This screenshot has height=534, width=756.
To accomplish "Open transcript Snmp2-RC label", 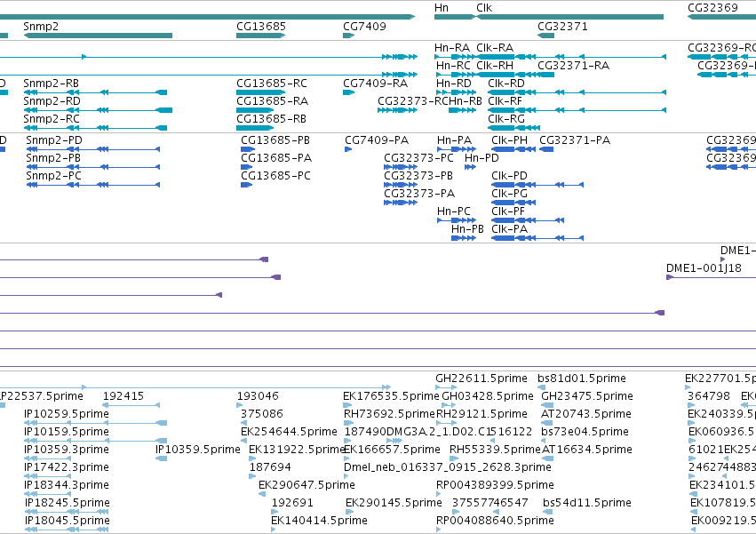I will [x=52, y=119].
